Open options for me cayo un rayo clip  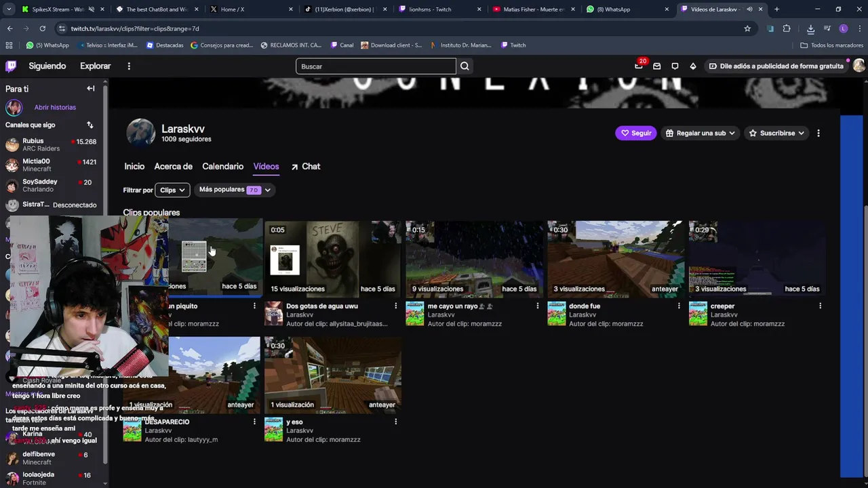pos(538,306)
